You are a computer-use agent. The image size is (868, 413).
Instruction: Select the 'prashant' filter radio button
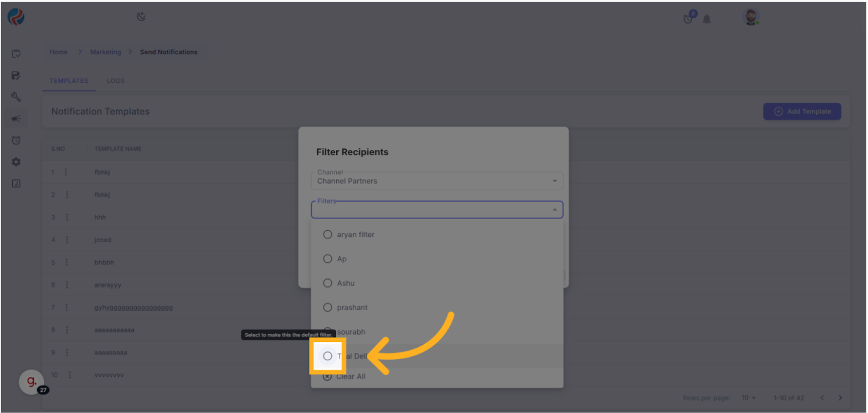327,307
